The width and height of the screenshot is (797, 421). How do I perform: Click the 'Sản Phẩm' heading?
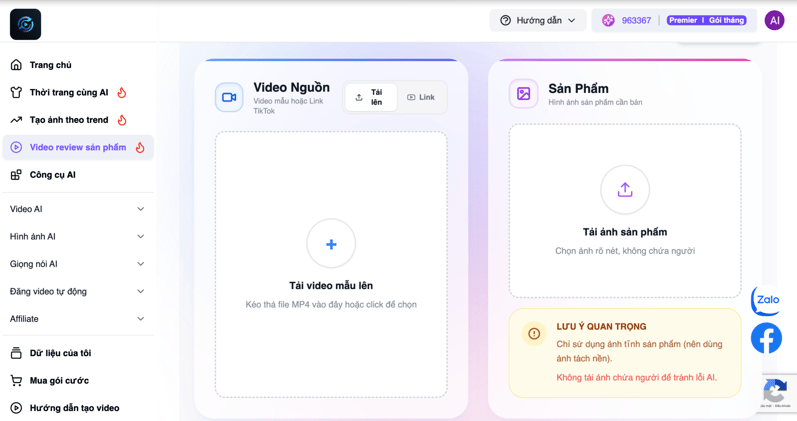tap(578, 88)
